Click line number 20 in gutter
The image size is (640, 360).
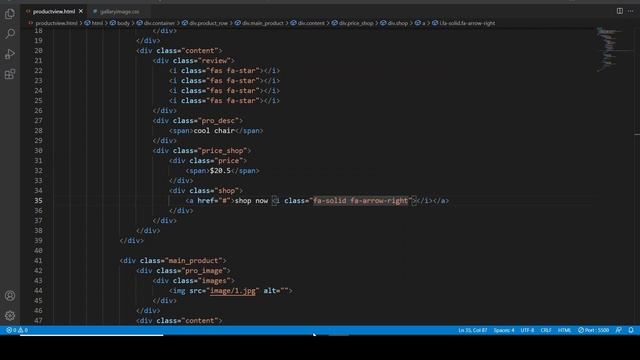click(38, 51)
